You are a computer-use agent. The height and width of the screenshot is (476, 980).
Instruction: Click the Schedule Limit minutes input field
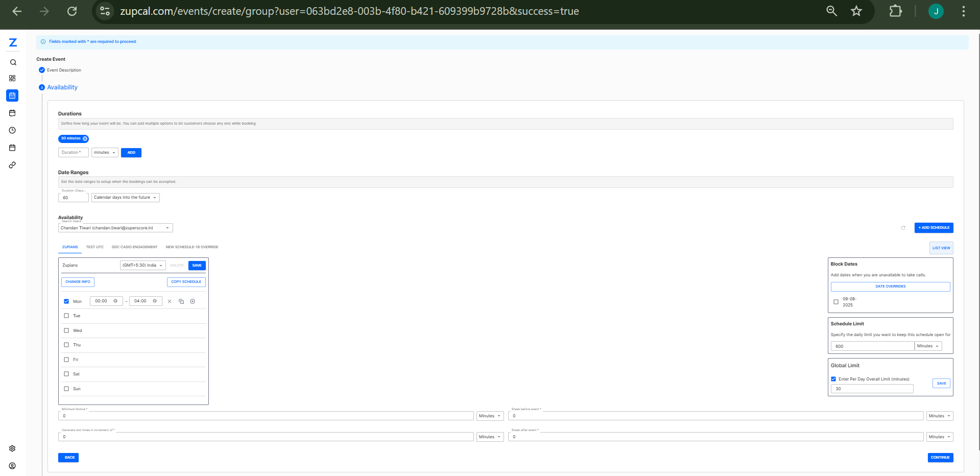(x=872, y=346)
